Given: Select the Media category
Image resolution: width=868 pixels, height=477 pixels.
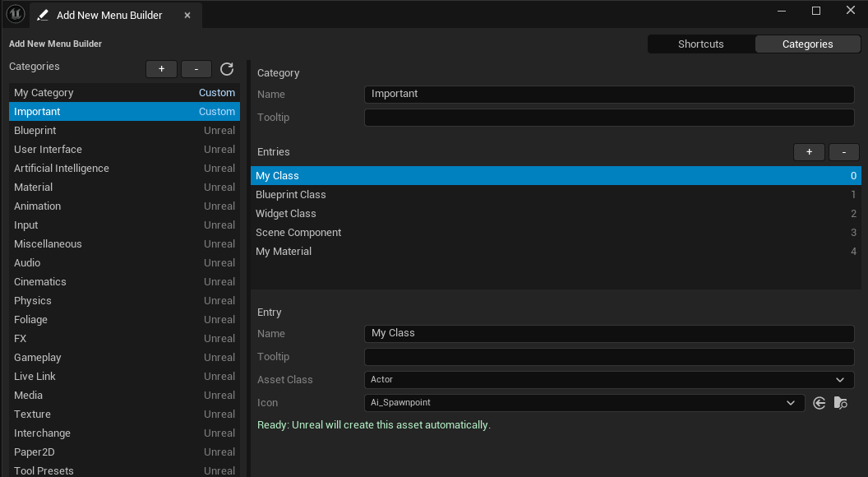Looking at the screenshot, I should [x=125, y=395].
